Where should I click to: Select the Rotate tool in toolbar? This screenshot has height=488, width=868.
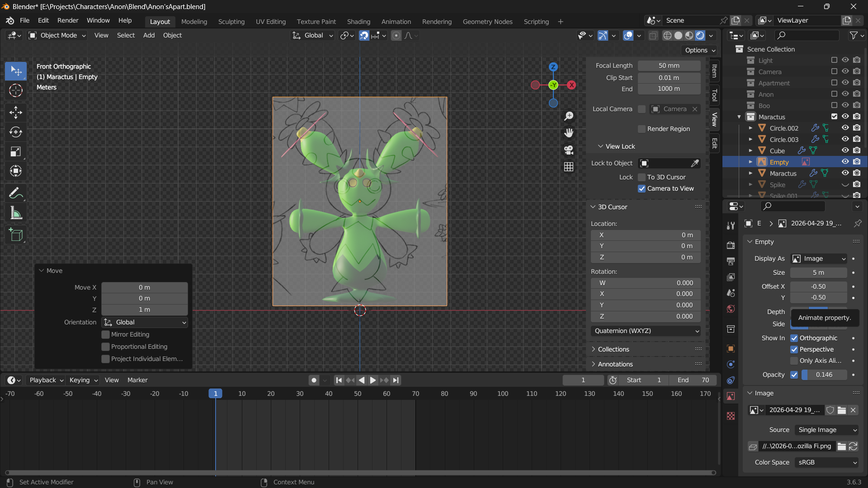[16, 132]
